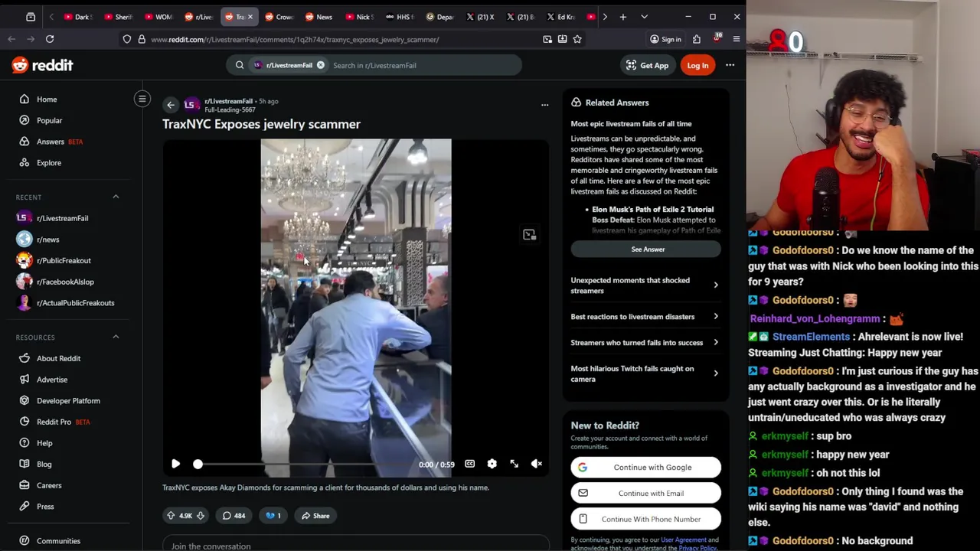The height and width of the screenshot is (551, 980).
Task: Play the TraxNYC video
Action: [175, 464]
